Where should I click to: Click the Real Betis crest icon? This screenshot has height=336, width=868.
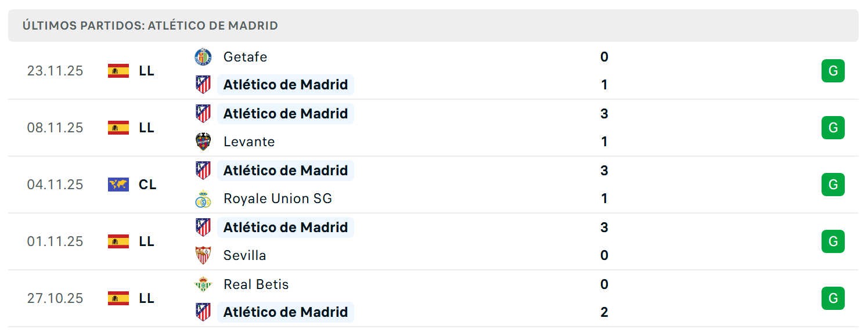click(x=203, y=284)
